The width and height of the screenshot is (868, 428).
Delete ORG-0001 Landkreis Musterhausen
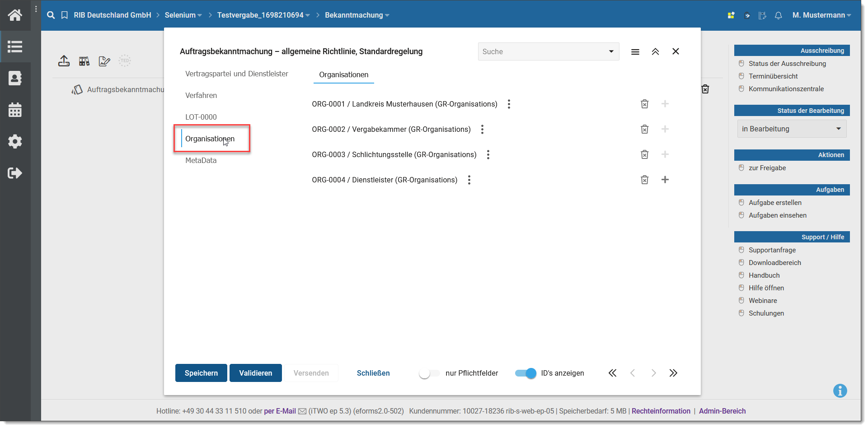tap(645, 104)
